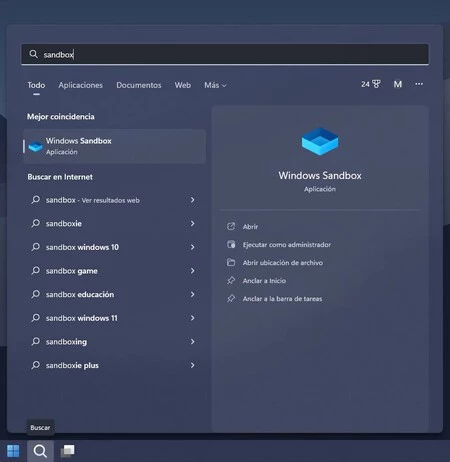
Task: Switch to the Documentos tab
Action: tap(139, 85)
